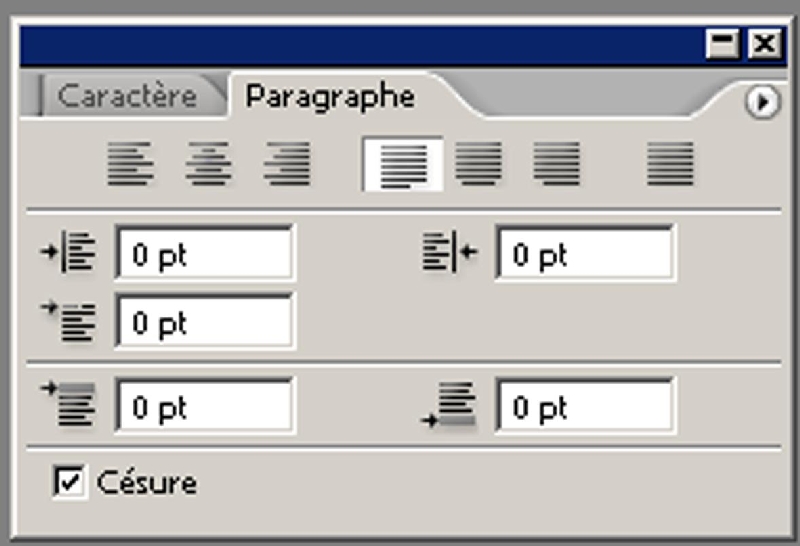Select justify with last line left
The width and height of the screenshot is (800, 546).
403,164
